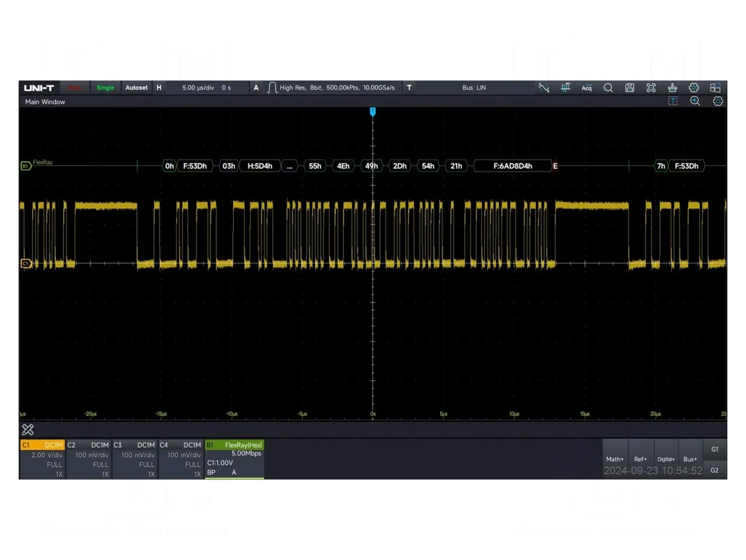
Task: Click the Main Window title label
Action: click(45, 101)
